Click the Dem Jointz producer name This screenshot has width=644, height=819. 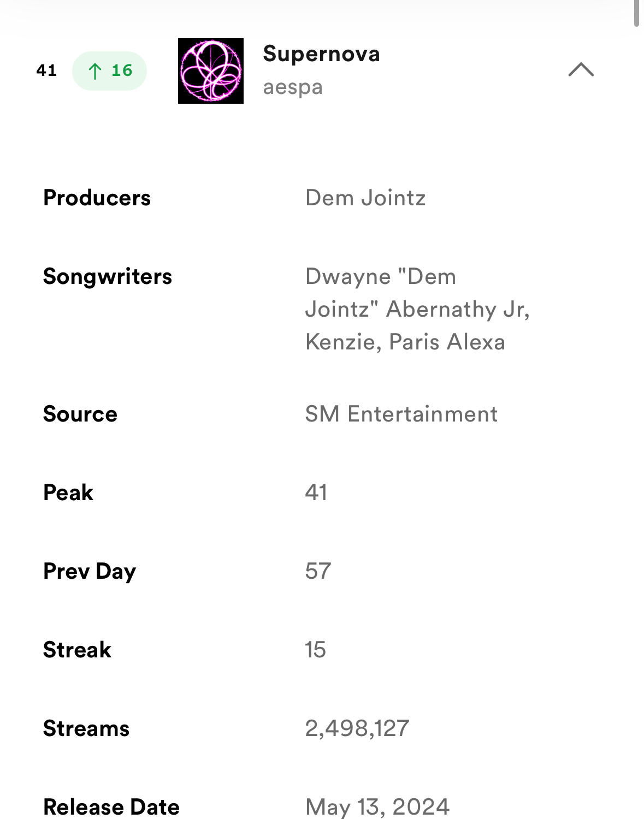(x=365, y=198)
